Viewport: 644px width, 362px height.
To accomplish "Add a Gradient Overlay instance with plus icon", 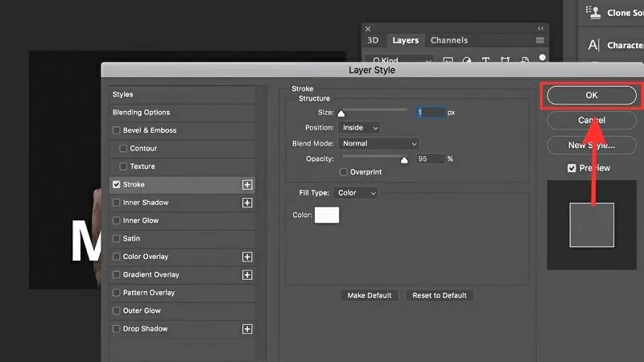I will pos(247,275).
